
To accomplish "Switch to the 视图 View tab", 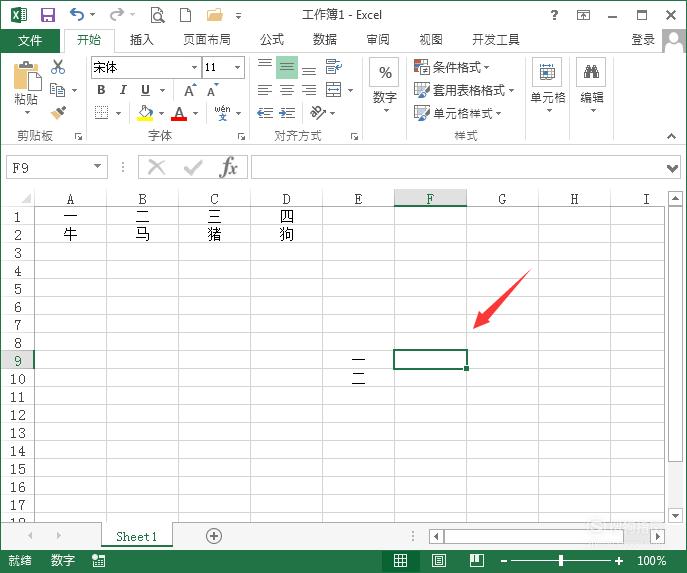I will (x=431, y=40).
